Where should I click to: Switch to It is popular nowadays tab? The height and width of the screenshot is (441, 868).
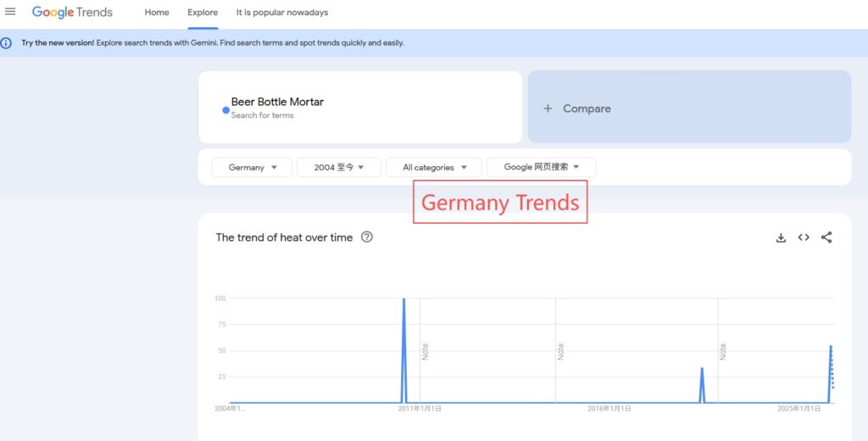point(281,13)
